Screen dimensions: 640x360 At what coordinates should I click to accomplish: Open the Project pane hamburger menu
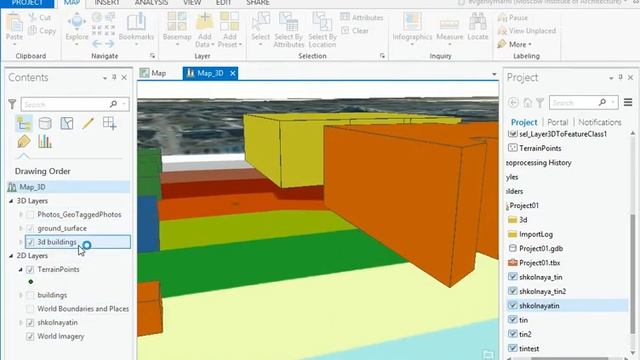pyautogui.click(x=628, y=102)
